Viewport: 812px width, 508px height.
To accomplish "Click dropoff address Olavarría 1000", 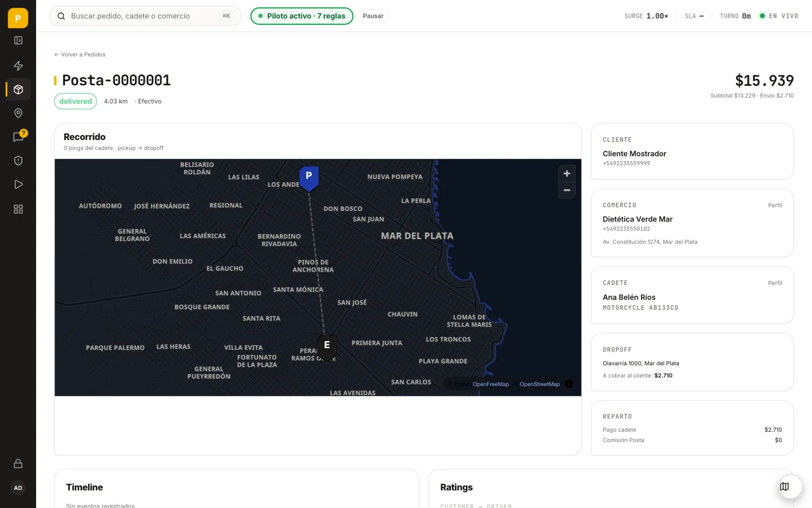I will point(640,363).
